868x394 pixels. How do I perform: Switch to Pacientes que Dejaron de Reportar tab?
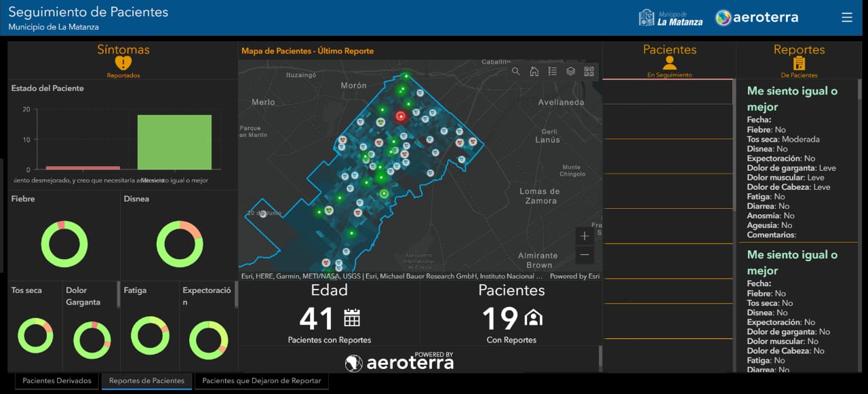pos(262,380)
